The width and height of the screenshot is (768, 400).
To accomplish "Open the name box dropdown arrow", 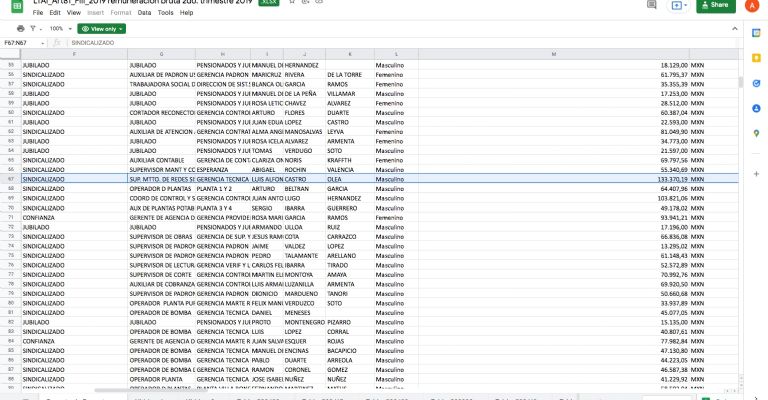I will click(43, 43).
